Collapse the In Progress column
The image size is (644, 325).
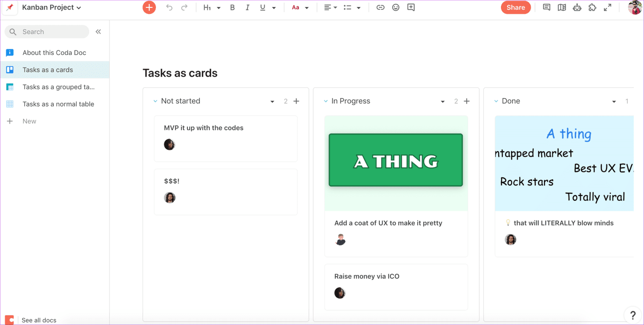point(326,101)
